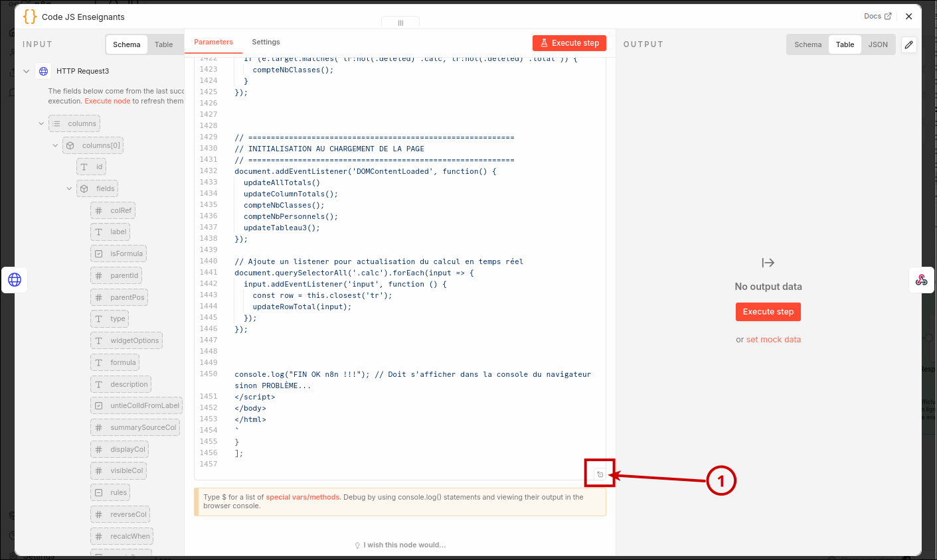Image resolution: width=937 pixels, height=560 pixels.
Task: Click the querySelectorAll('.calc') code line
Action: tap(354, 273)
